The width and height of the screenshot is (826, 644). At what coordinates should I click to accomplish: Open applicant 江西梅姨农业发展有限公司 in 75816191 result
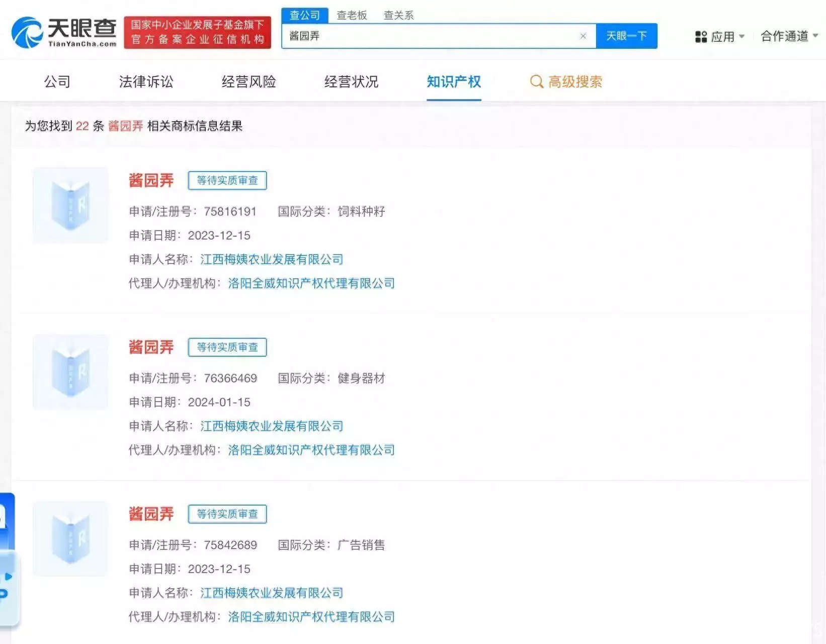tap(272, 259)
